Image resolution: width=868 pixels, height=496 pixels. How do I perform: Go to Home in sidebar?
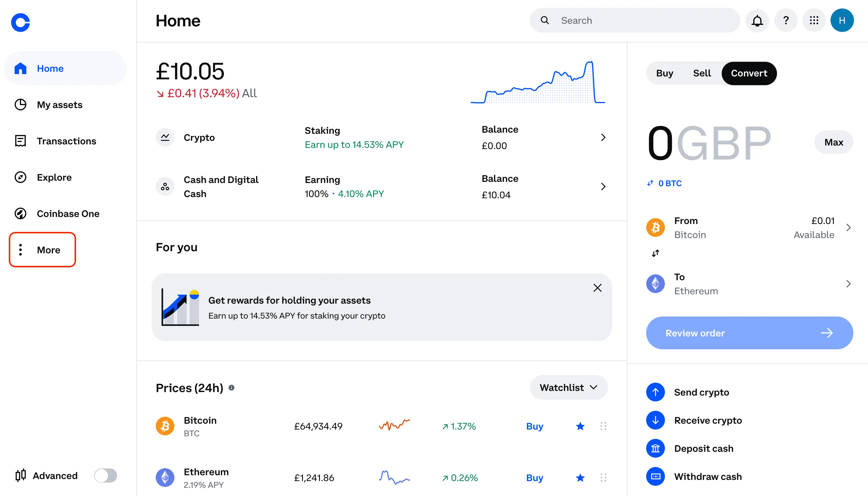pyautogui.click(x=65, y=68)
